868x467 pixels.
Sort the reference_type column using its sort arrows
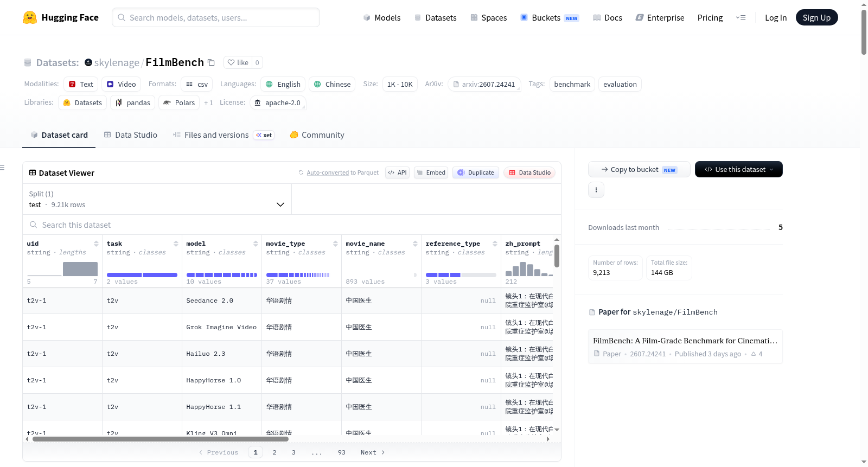[495, 244]
